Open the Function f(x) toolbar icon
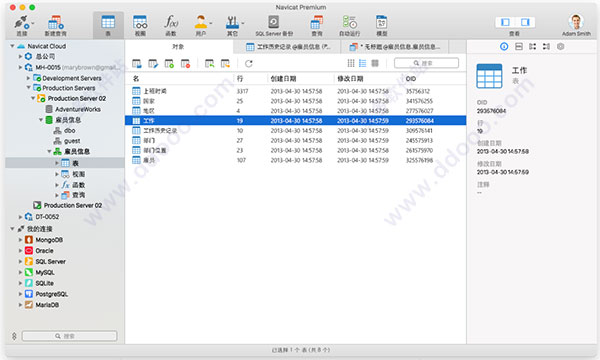600x360 pixels. (171, 22)
